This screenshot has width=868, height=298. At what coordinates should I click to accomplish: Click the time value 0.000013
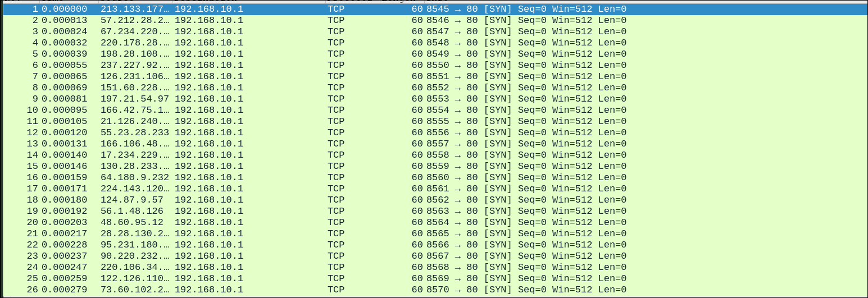(64, 20)
